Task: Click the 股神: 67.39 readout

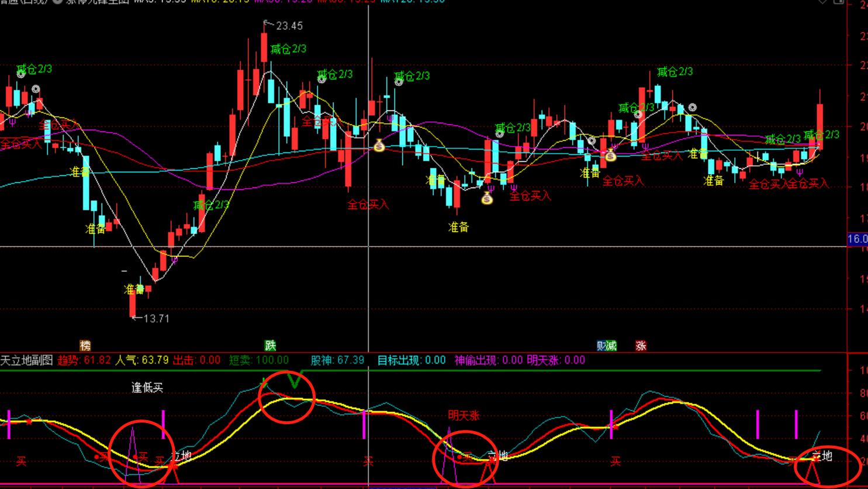Action: (x=337, y=360)
